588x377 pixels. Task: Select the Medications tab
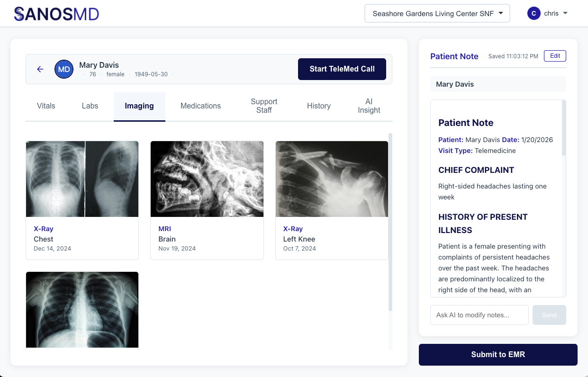(200, 106)
